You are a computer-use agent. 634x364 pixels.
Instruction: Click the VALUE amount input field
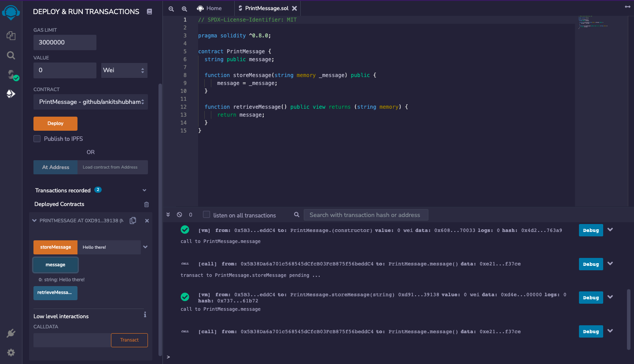(x=65, y=70)
